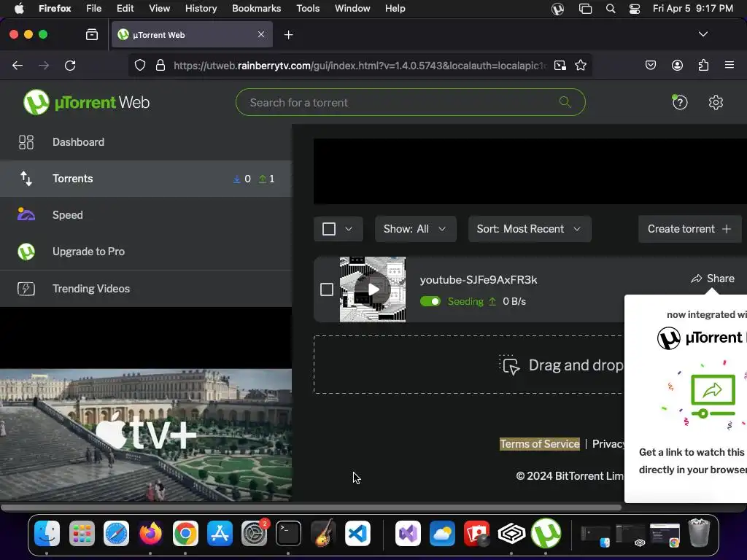
Task: Play the youtube-SJFe9AxFR3k video thumbnail
Action: pos(373,289)
